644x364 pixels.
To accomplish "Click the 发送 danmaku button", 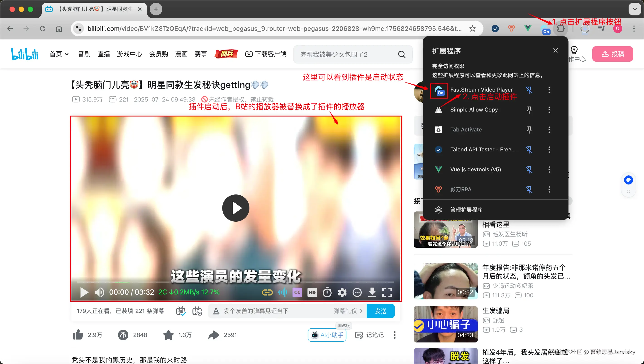I will click(x=381, y=311).
